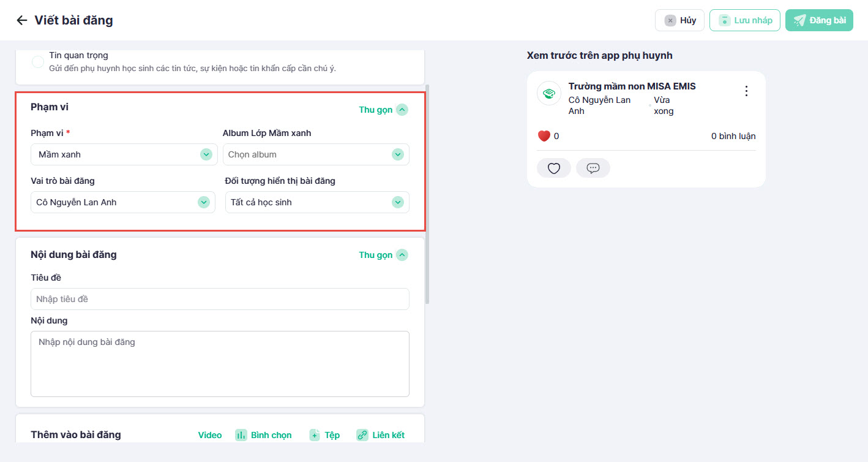Click the MISA EMIS school avatar
The height and width of the screenshot is (462, 868).
point(549,93)
